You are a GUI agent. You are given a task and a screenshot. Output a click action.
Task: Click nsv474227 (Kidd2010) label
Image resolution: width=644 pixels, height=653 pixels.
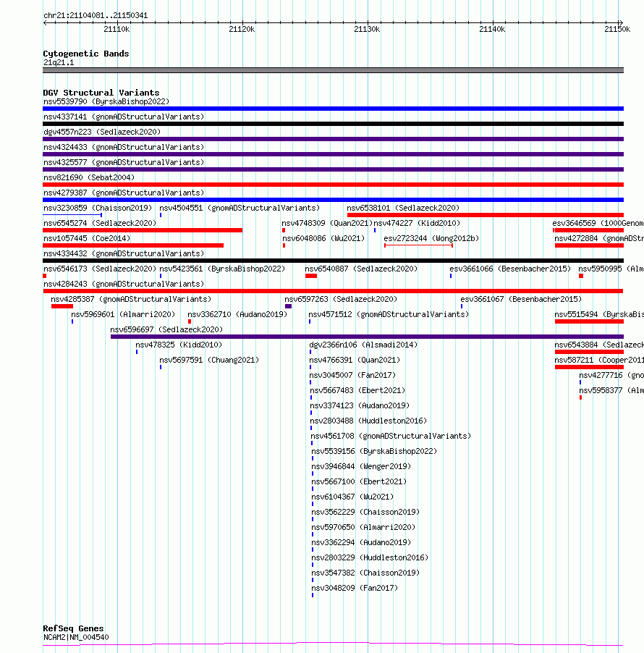[x=417, y=223]
